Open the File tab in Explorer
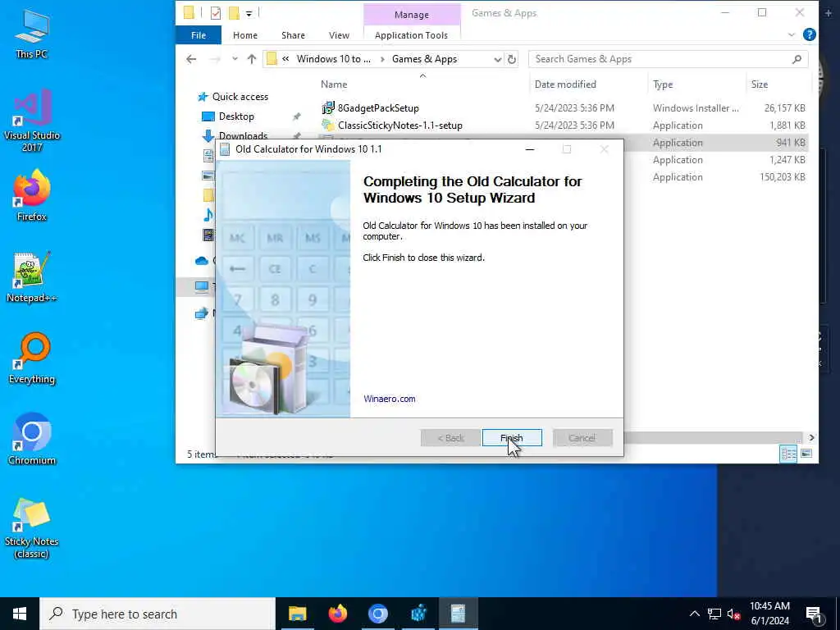This screenshot has width=840, height=630. coord(199,35)
